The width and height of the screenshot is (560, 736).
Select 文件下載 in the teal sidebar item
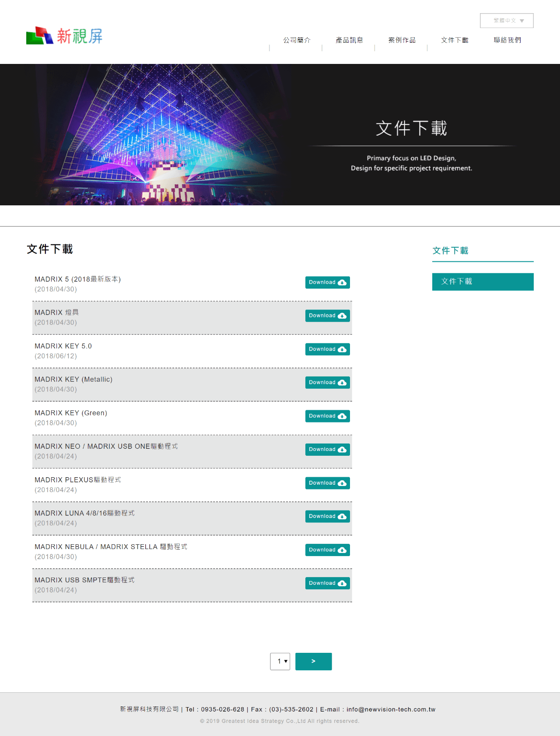483,282
